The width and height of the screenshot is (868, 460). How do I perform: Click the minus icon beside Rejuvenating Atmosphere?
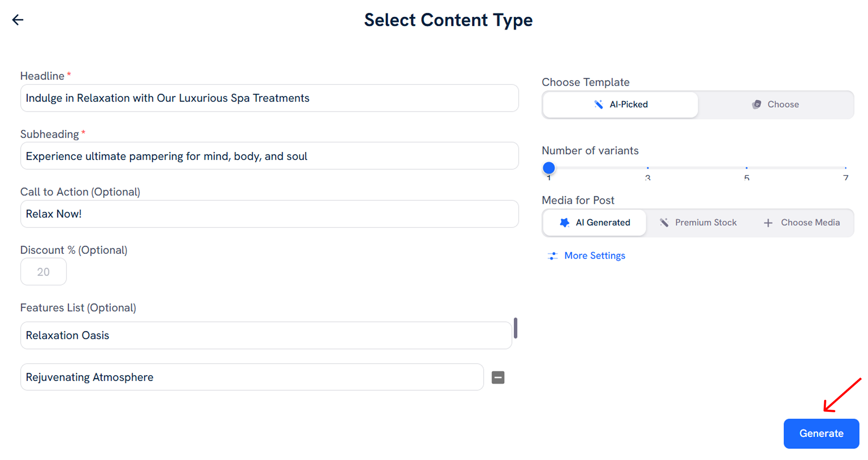[x=498, y=377]
